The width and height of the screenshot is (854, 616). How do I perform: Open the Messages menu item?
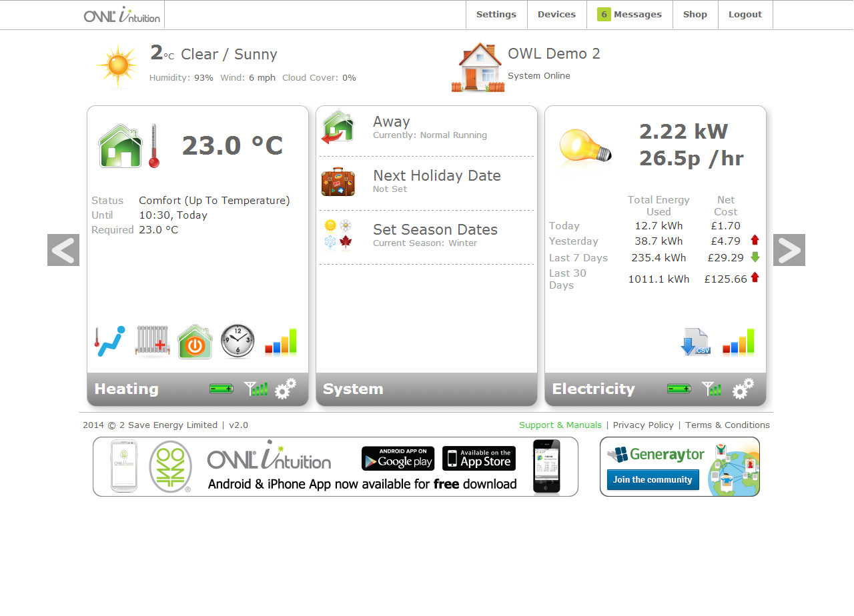(629, 15)
